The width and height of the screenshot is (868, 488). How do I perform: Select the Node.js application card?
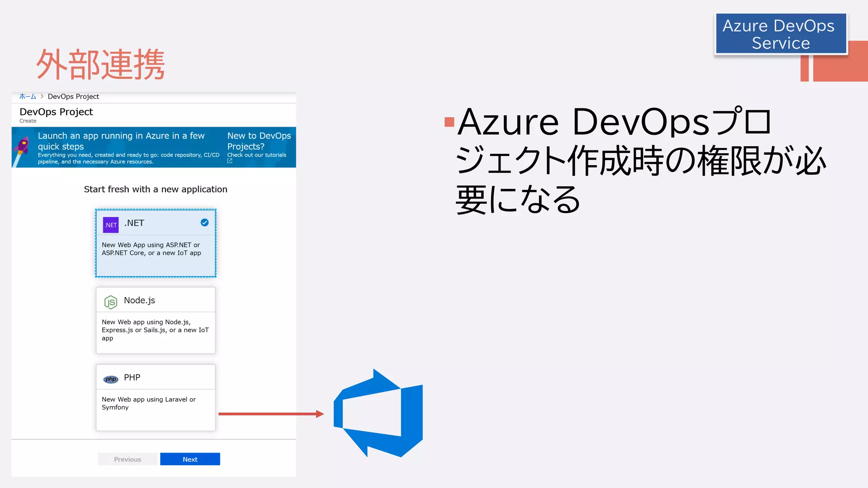click(156, 320)
